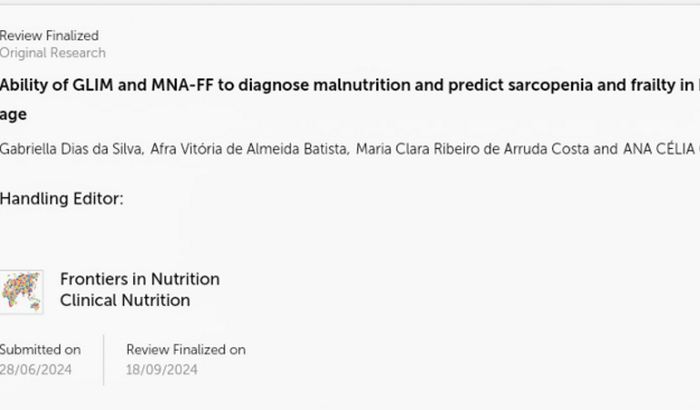Click author Afra Vitória de Almeida Batista
Image resolution: width=700 pixels, height=410 pixels.
[x=249, y=149]
